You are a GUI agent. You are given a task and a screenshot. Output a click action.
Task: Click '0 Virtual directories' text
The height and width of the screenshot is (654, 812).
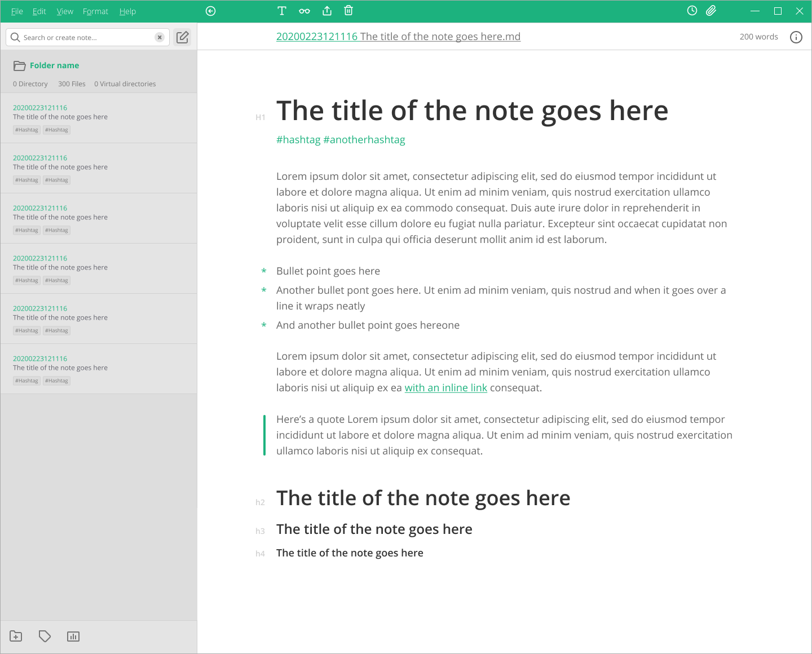tap(125, 84)
